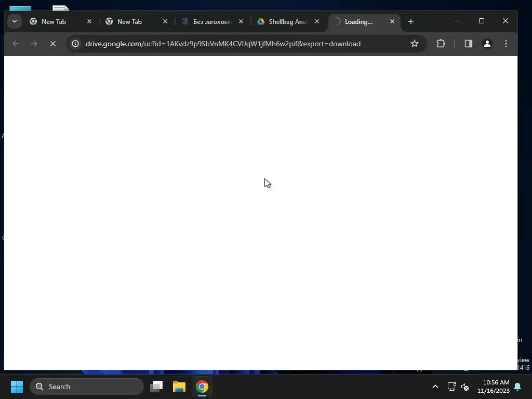
Task: Open the notifications bell icon
Action: [518, 387]
